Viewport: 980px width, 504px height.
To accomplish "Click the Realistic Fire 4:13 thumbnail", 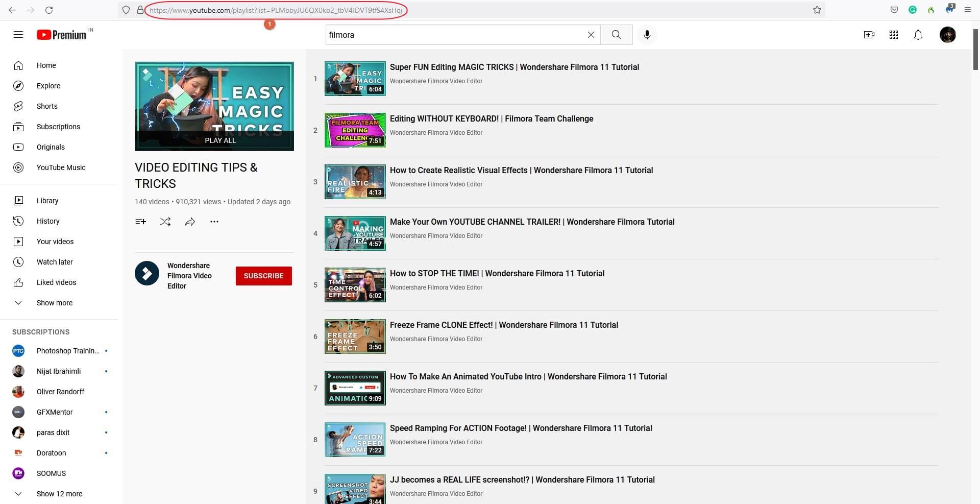I will (355, 182).
